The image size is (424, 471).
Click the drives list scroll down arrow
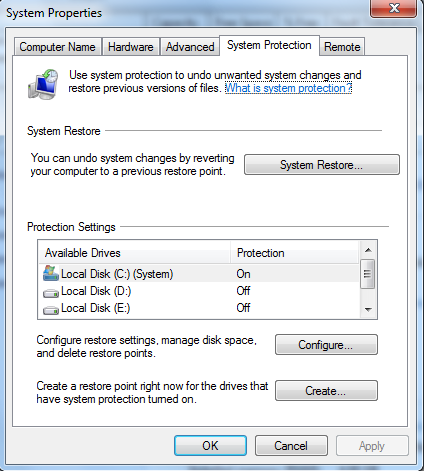click(x=368, y=310)
